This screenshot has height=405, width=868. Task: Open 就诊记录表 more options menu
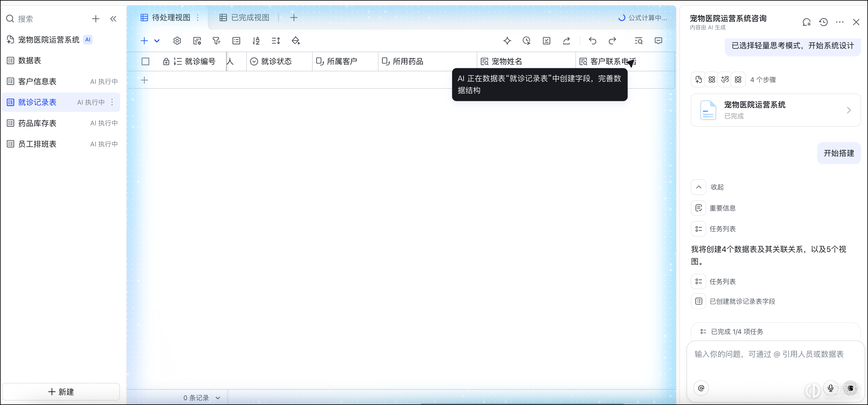coord(112,102)
